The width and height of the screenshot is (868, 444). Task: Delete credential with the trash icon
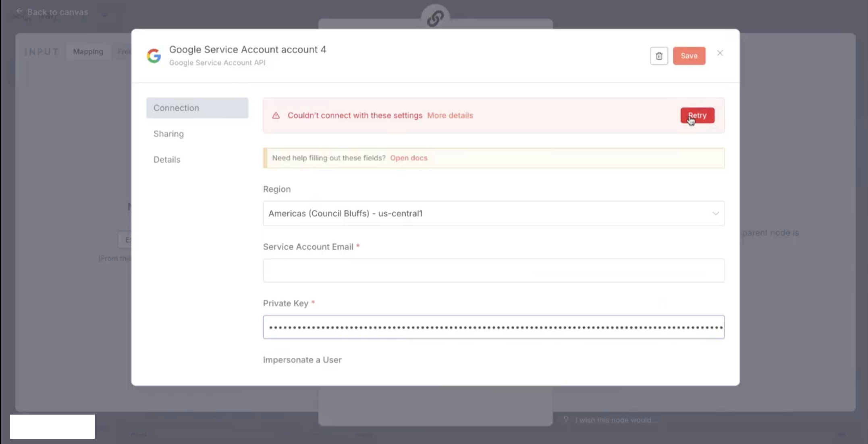659,56
